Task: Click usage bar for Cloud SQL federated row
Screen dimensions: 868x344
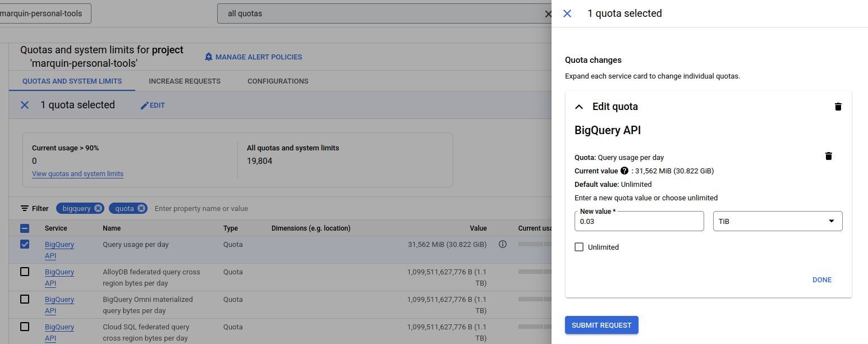Action: 535,327
